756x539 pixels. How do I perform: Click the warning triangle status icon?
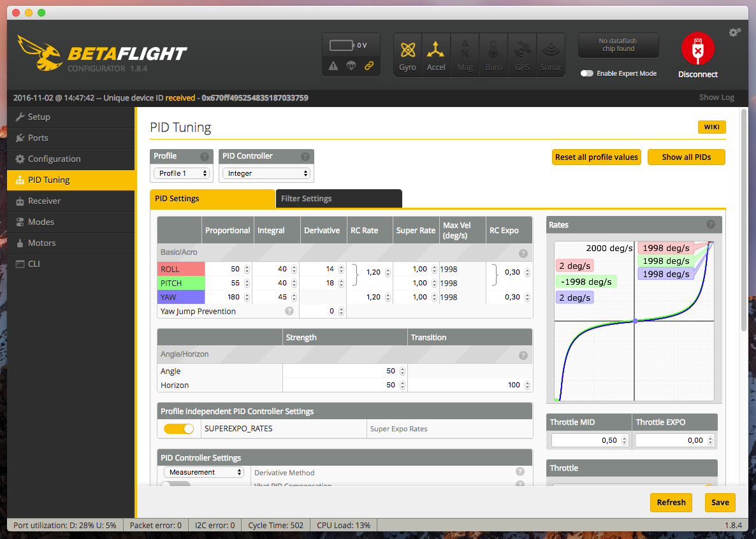pos(333,66)
